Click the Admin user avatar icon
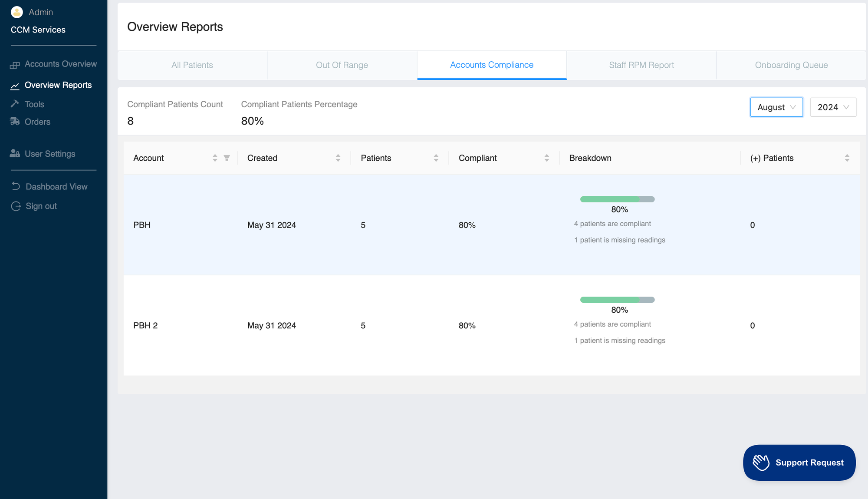This screenshot has width=868, height=499. click(16, 12)
